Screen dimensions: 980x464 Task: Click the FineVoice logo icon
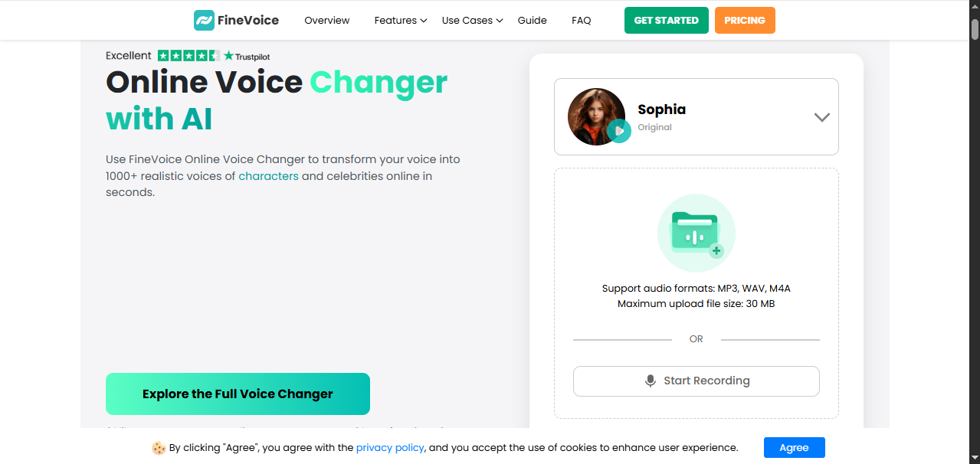[x=204, y=21]
